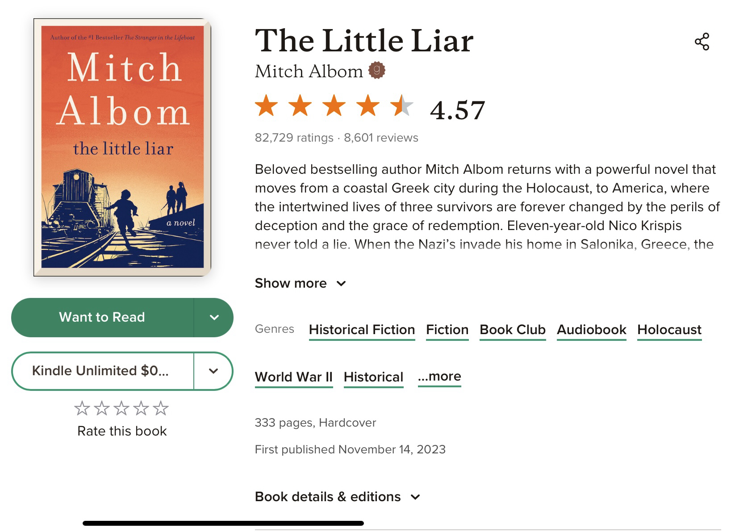Expand Book details & editions
The height and width of the screenshot is (532, 756).
[337, 497]
